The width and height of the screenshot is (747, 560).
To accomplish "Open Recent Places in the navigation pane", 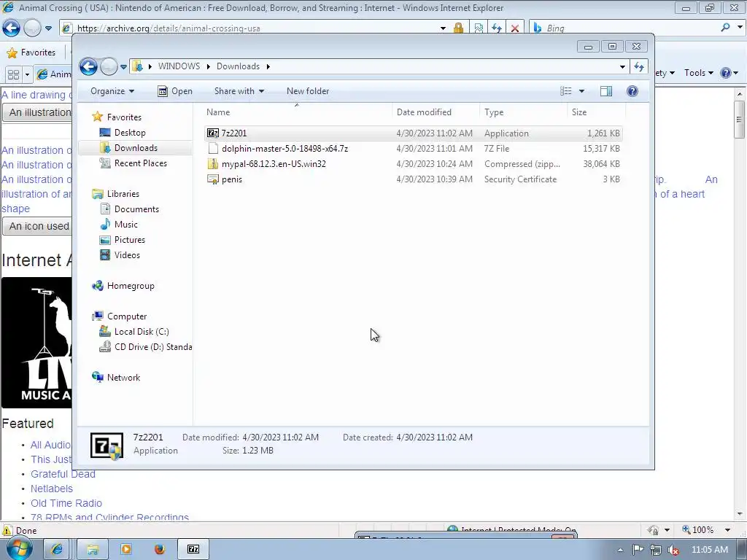I will click(141, 163).
